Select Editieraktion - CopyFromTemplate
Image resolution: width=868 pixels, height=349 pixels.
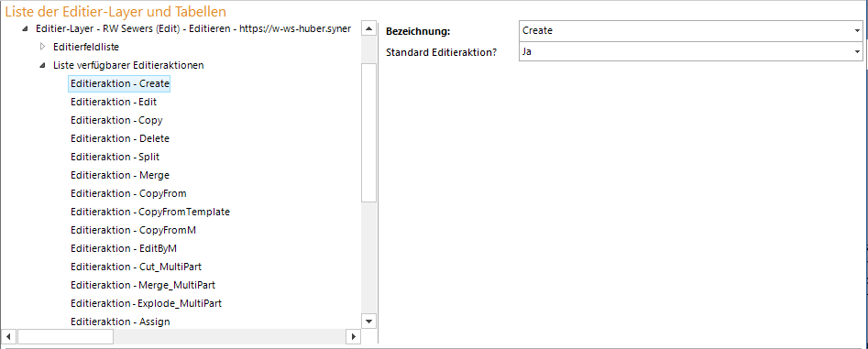(150, 212)
